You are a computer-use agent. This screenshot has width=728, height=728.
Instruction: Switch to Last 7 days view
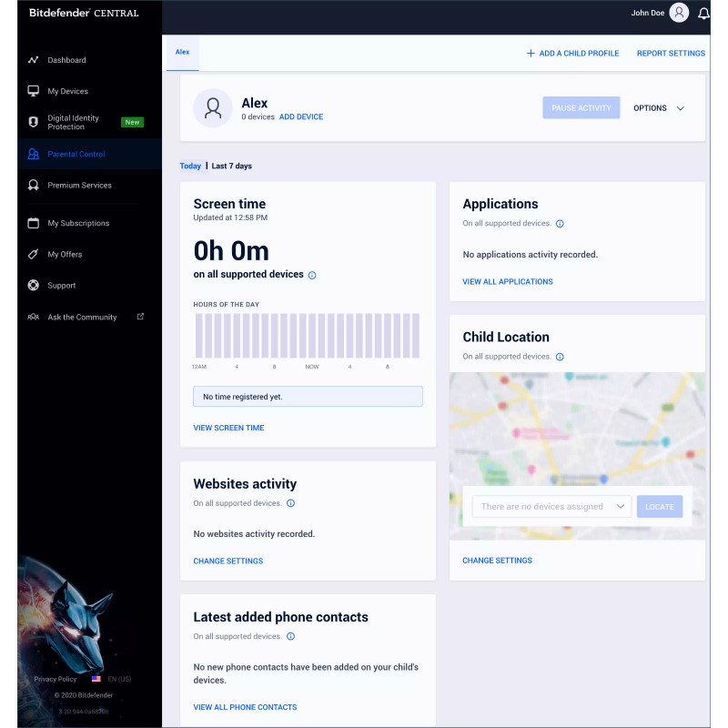(232, 167)
